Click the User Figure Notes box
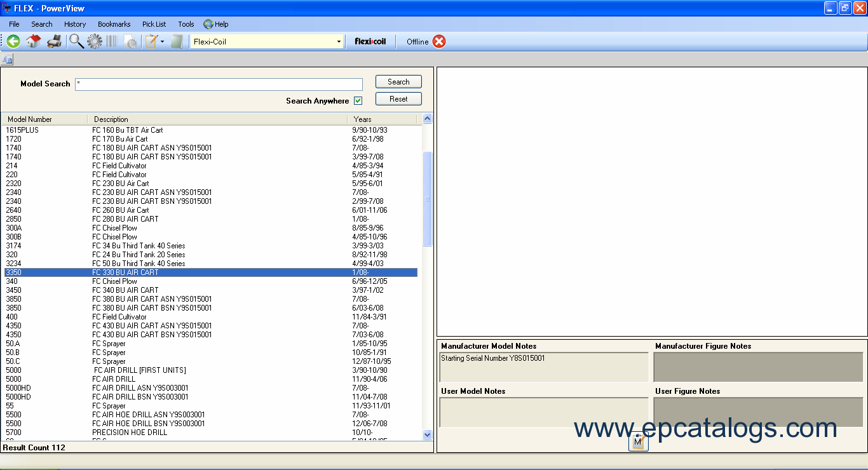868x470 pixels. [x=758, y=412]
